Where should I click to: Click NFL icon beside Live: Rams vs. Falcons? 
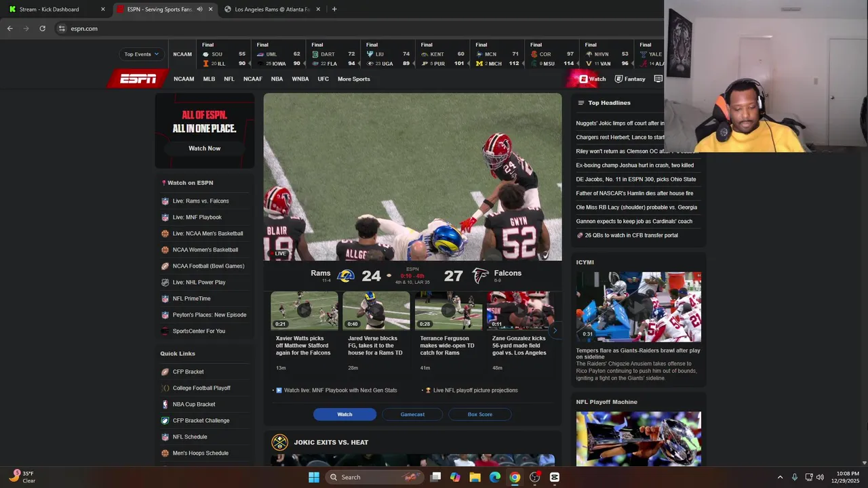(165, 201)
